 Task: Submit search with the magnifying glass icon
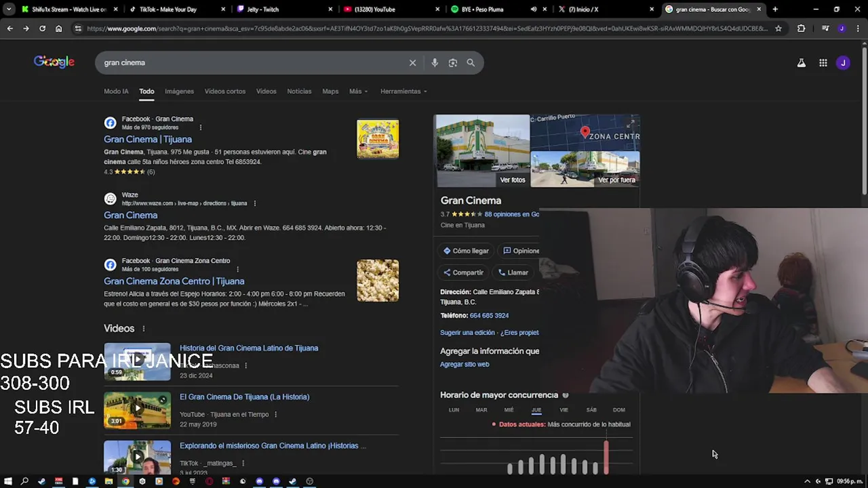471,62
